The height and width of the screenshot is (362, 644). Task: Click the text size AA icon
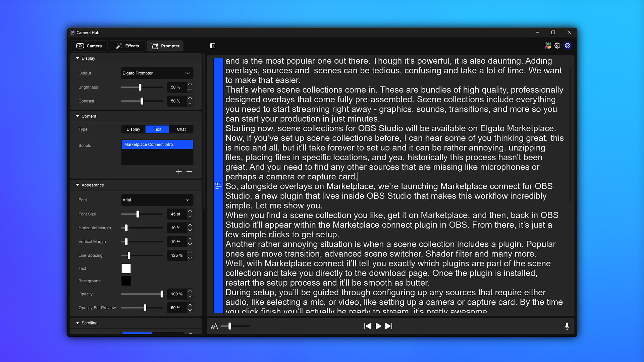[x=214, y=326]
